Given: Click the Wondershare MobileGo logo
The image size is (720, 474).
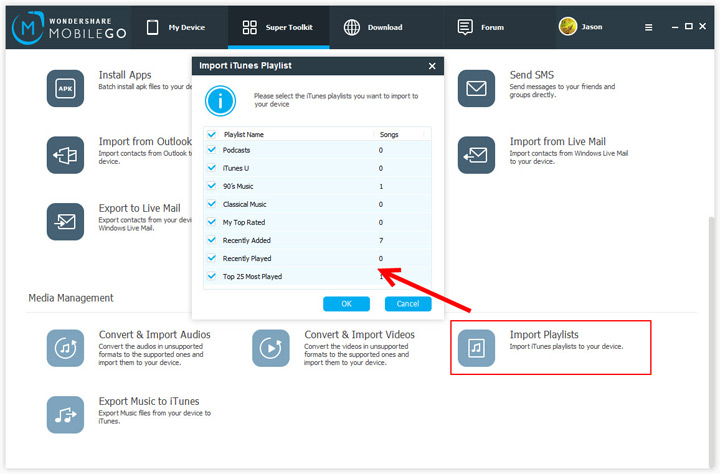Looking at the screenshot, I should click(69, 28).
